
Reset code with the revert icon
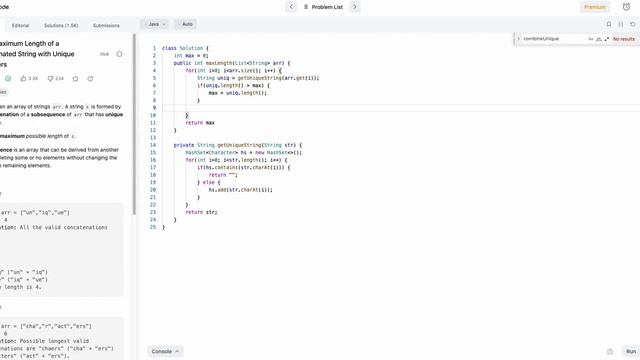[x=633, y=24]
